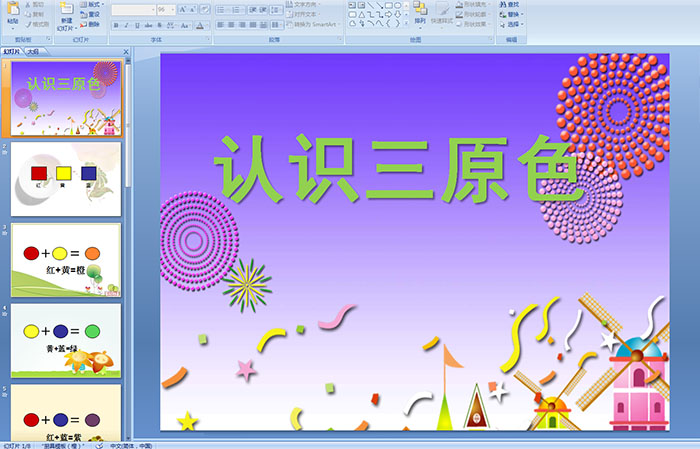Click 形状效果 shape effects button
The width and height of the screenshot is (700, 449).
(x=472, y=24)
